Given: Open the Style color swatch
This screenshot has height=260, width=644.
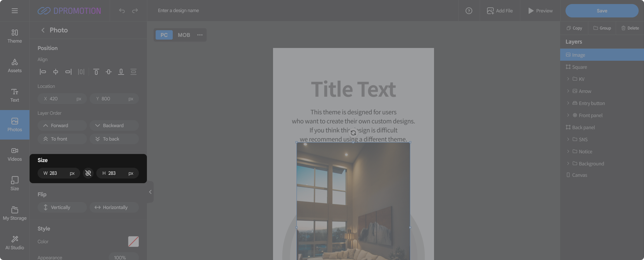Looking at the screenshot, I should coord(133,242).
